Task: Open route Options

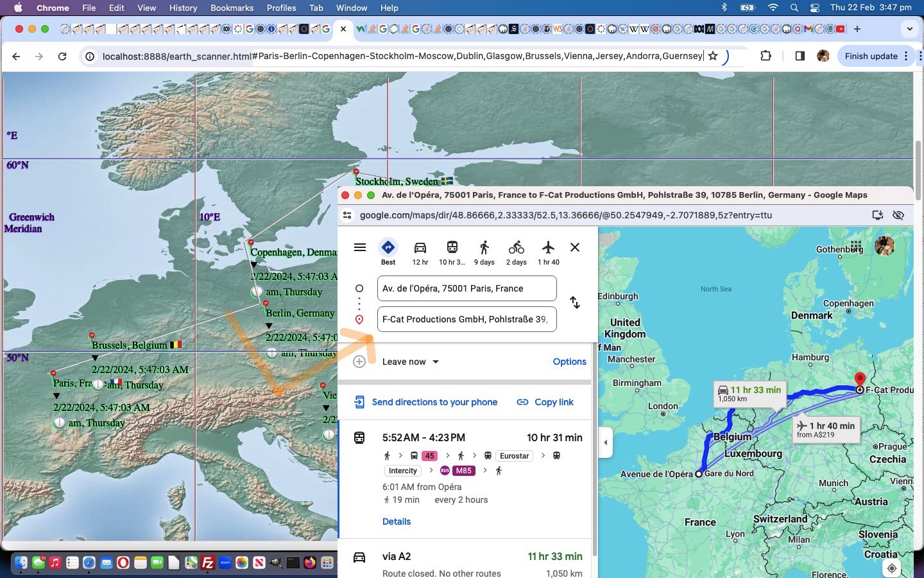Action: click(x=569, y=362)
